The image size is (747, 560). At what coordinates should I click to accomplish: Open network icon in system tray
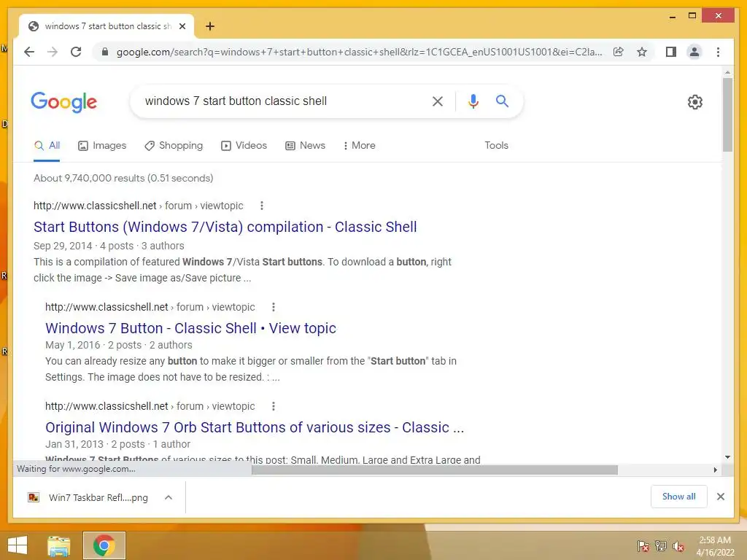pos(661,546)
